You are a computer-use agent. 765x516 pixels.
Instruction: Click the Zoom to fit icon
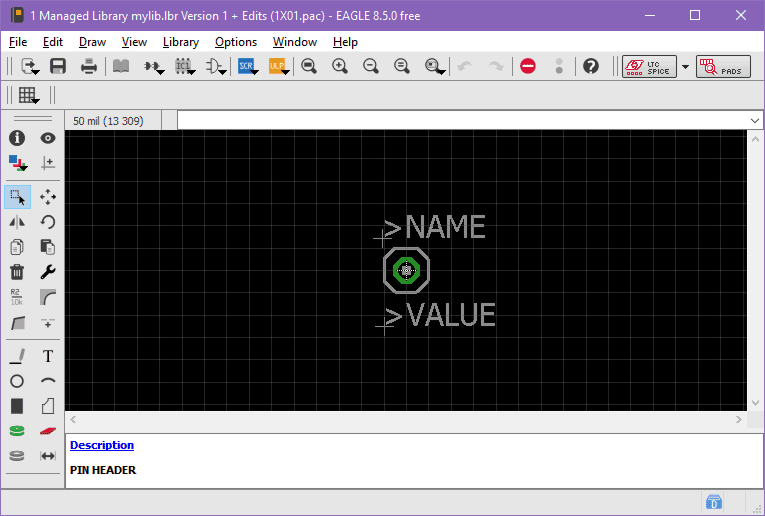point(309,66)
